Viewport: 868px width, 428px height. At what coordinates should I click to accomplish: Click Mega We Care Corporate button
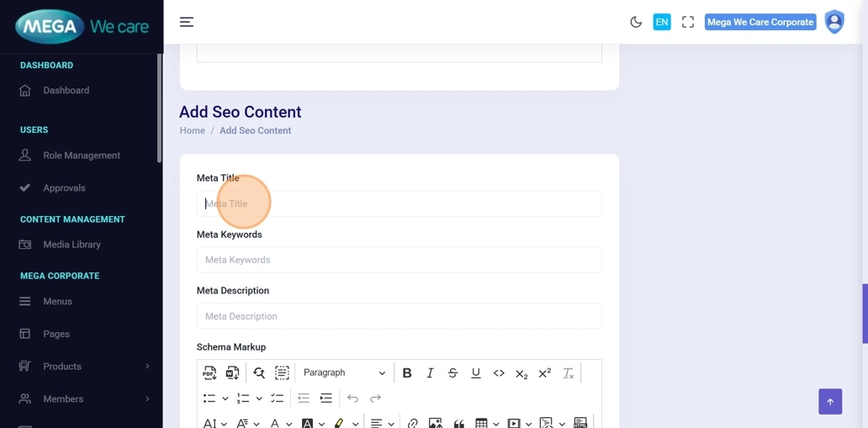click(x=760, y=22)
